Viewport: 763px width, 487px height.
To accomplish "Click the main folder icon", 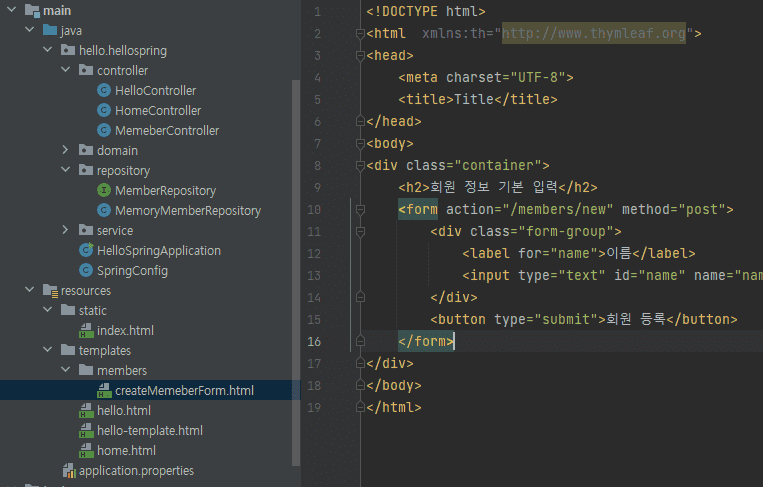I will pyautogui.click(x=32, y=10).
